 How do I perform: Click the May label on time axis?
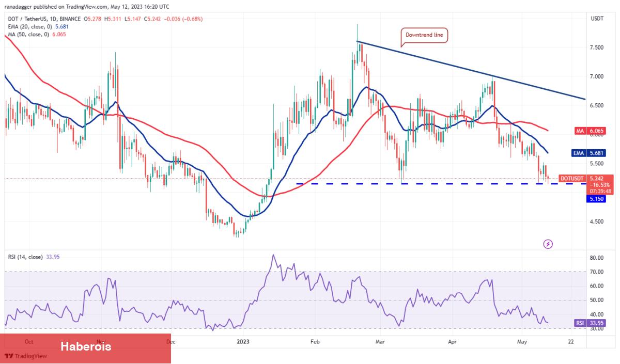pyautogui.click(x=522, y=342)
